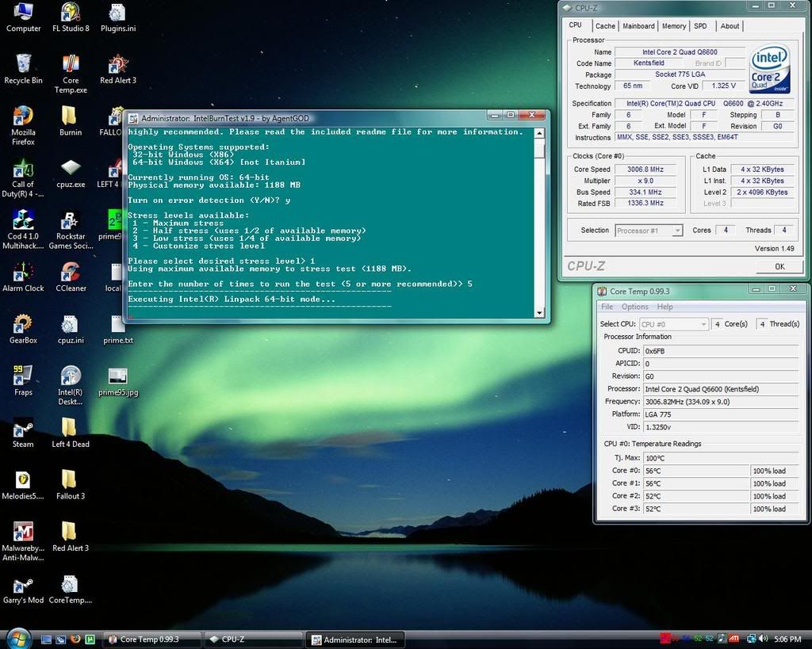Click the Frequency field in Core Temp
This screenshot has width=812, height=649.
click(x=720, y=402)
